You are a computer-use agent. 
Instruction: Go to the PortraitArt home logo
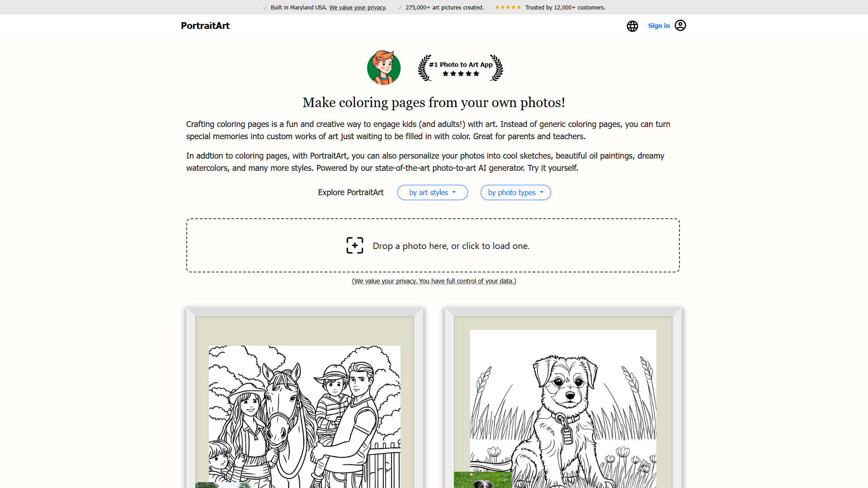[x=205, y=26]
